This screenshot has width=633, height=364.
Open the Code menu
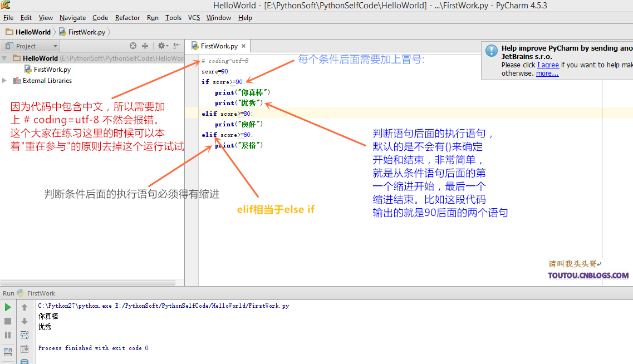[x=100, y=18]
